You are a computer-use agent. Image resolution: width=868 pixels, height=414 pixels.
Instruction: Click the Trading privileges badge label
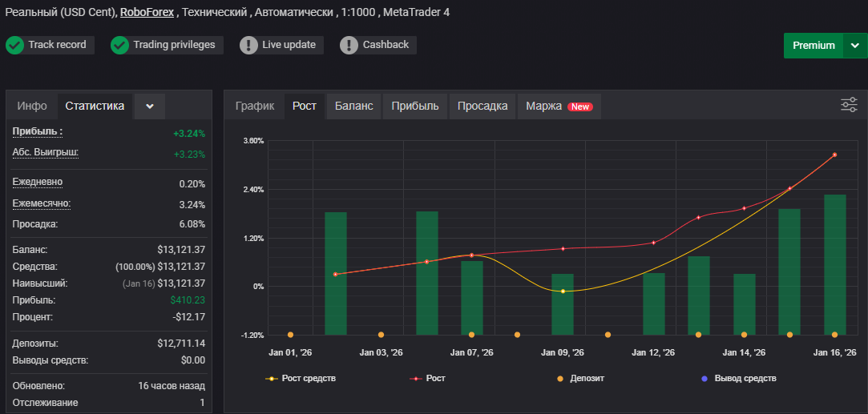174,45
